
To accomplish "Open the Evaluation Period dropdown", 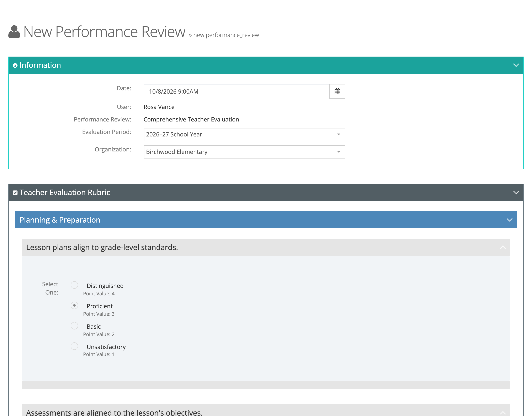I will coord(244,134).
